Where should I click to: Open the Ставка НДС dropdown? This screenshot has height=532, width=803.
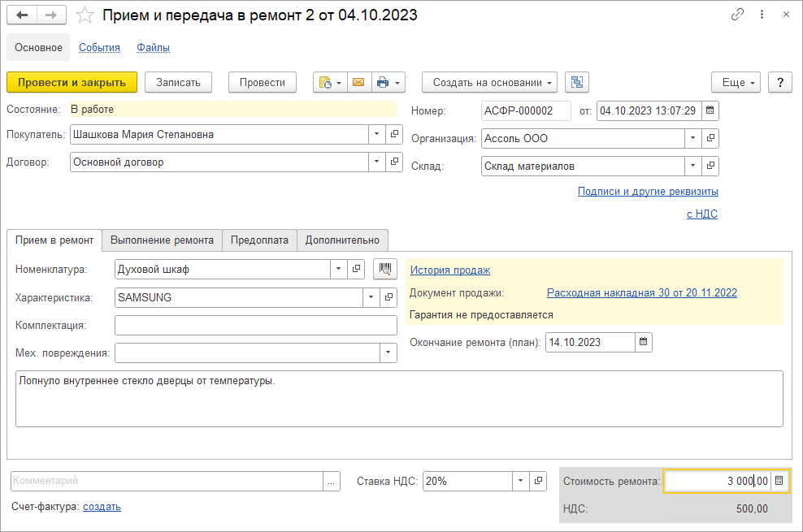(520, 481)
